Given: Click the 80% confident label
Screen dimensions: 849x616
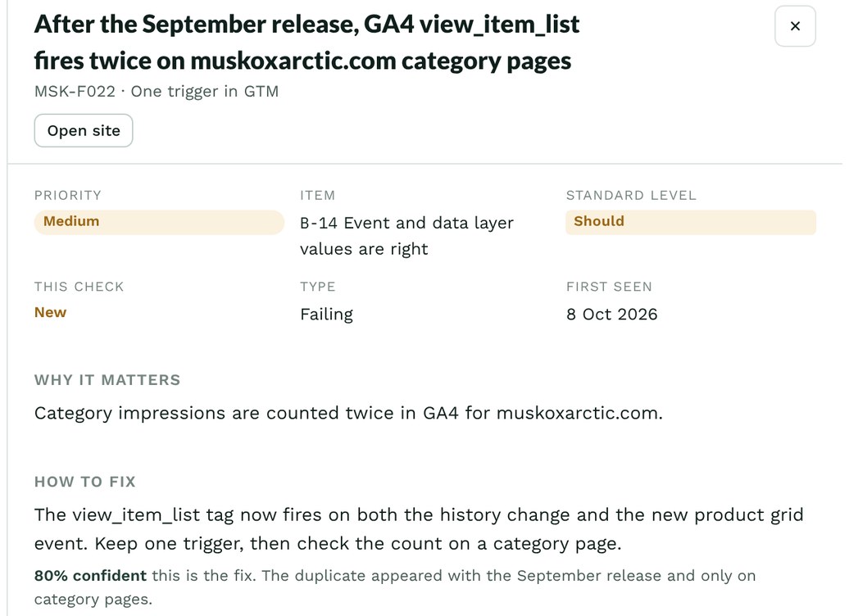Looking at the screenshot, I should pyautogui.click(x=90, y=575).
